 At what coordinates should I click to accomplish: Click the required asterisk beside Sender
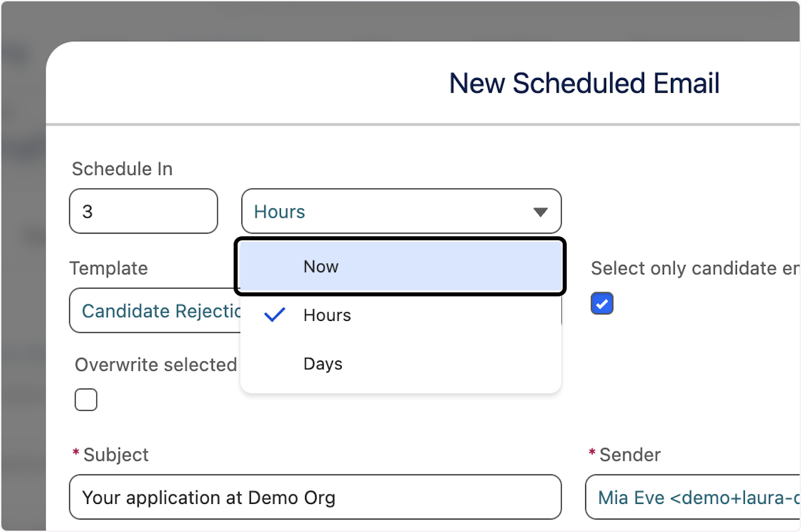pos(593,454)
